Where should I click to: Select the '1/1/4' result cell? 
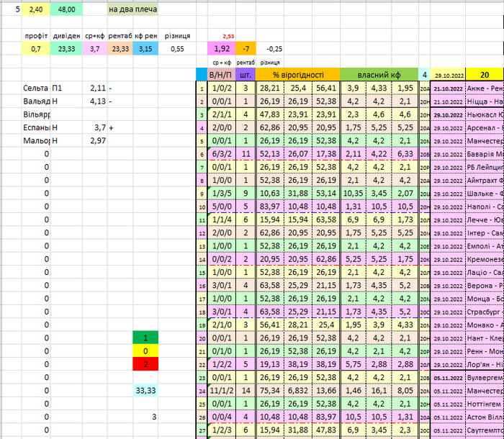222,219
